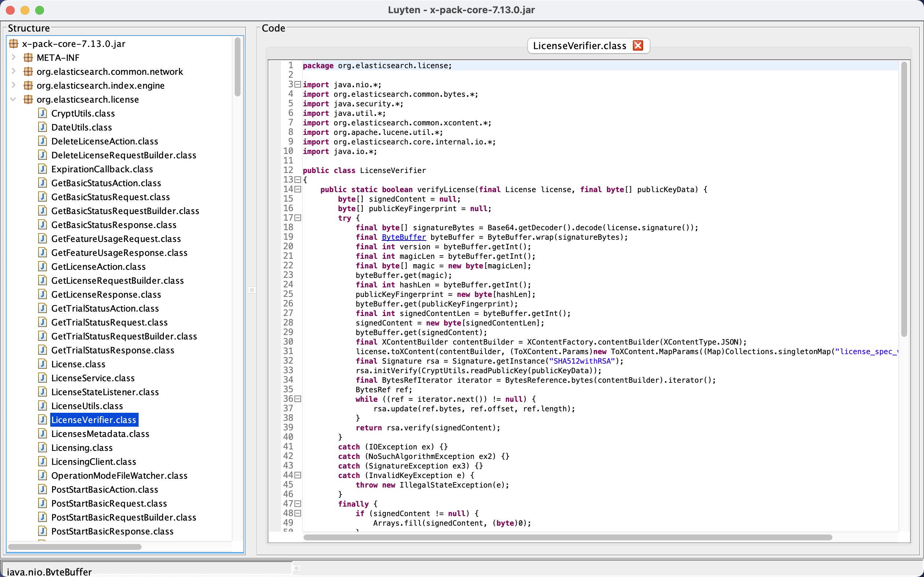
Task: Click the LicenseService.class file icon
Action: coord(43,378)
